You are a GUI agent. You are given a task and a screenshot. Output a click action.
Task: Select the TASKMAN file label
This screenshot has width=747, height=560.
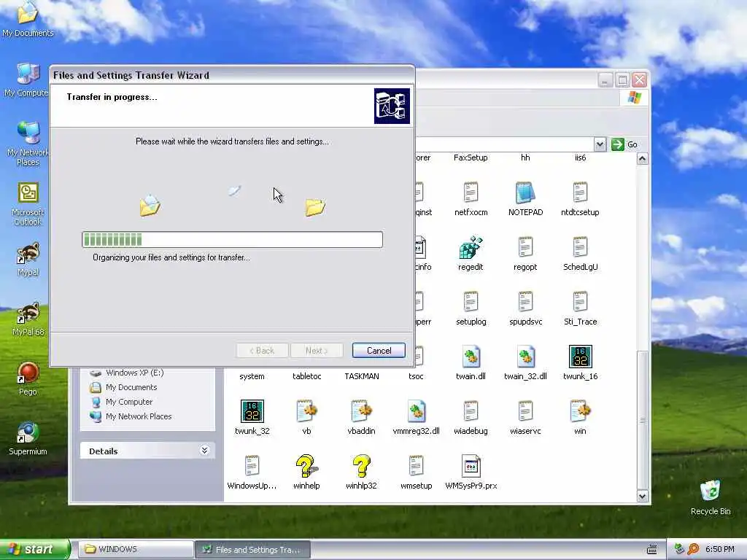pos(362,376)
